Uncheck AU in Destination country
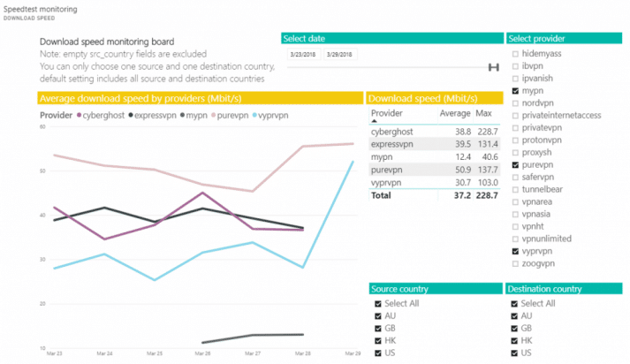630x364 pixels. 514,316
